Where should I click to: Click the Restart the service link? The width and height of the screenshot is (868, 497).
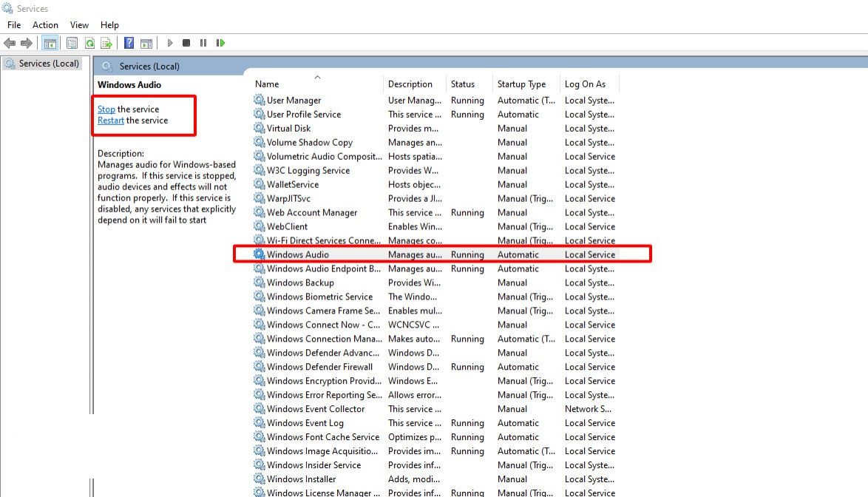point(111,121)
